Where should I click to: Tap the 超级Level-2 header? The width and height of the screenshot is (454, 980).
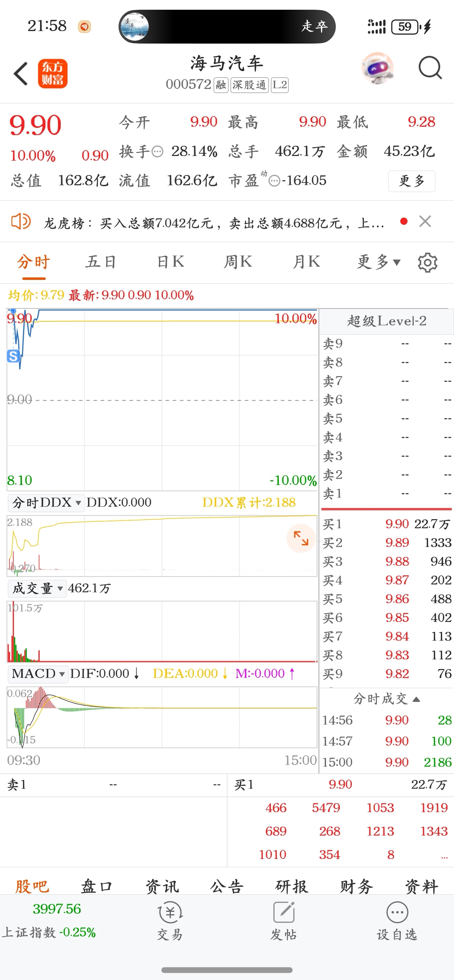pos(387,321)
